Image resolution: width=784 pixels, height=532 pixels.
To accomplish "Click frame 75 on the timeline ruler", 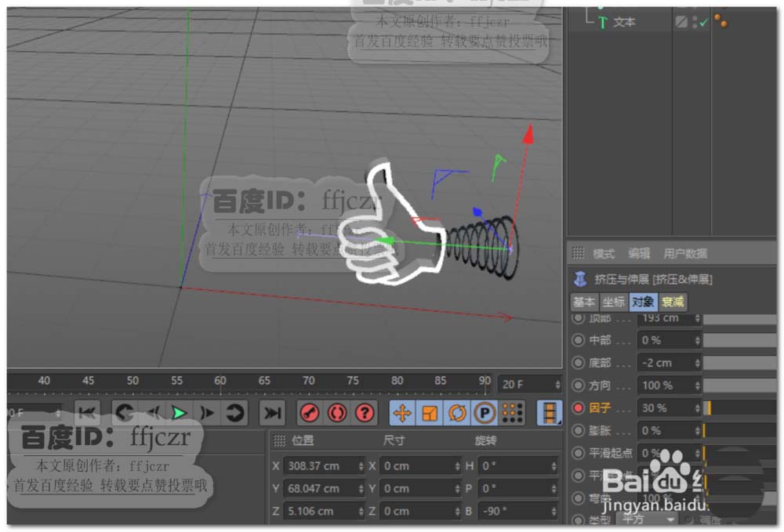I will tap(353, 381).
